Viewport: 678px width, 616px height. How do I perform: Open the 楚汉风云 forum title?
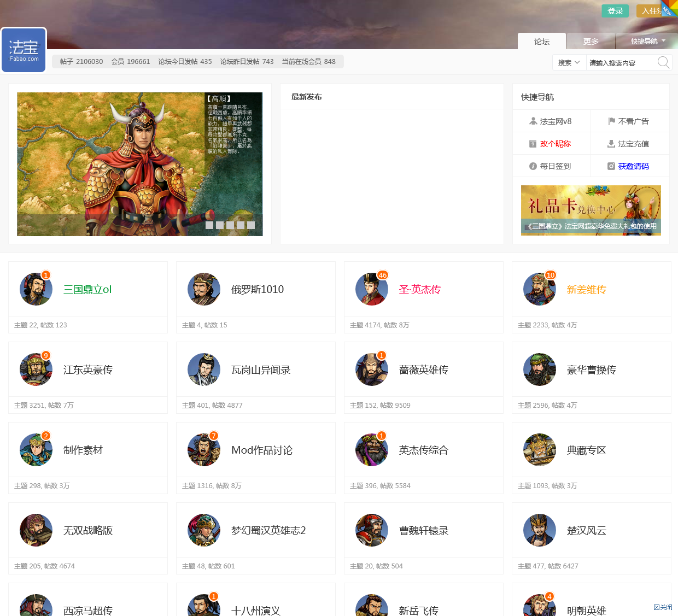(x=587, y=531)
